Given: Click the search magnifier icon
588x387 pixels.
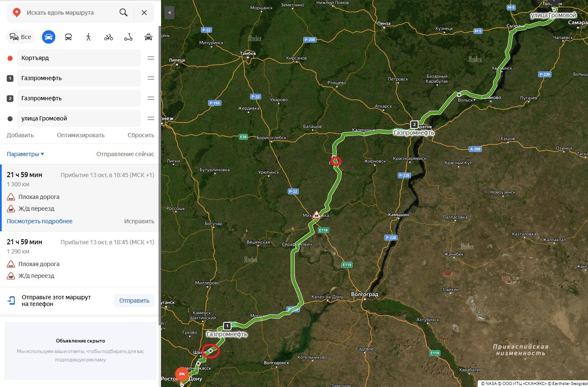Looking at the screenshot, I should click(123, 13).
